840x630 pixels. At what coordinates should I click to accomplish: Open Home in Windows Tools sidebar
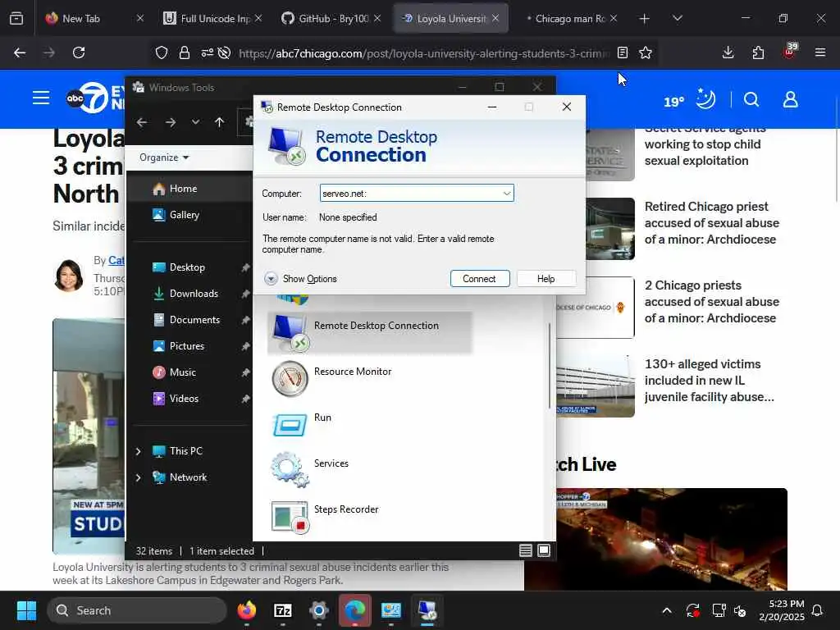coord(183,189)
